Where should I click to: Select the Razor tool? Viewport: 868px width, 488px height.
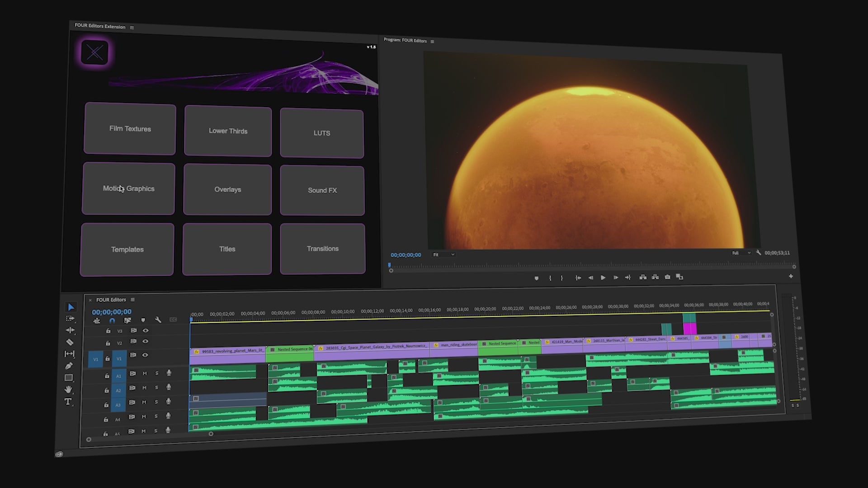click(70, 342)
